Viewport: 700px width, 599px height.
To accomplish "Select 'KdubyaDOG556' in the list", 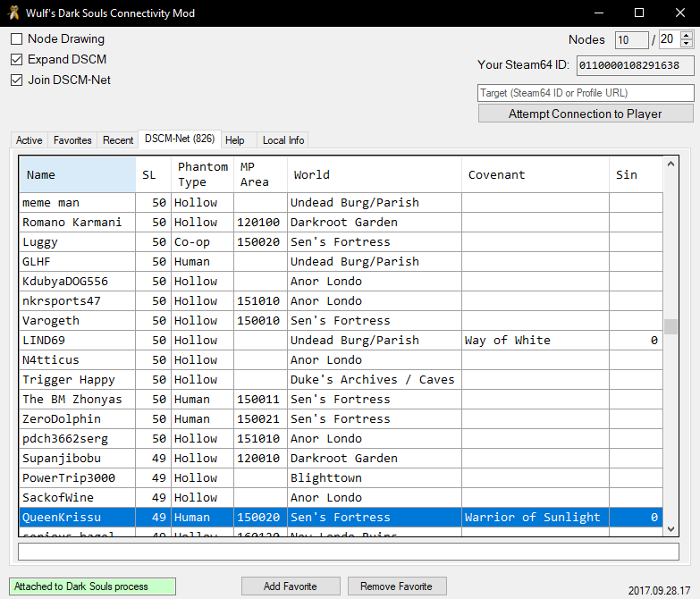I will [x=342, y=282].
